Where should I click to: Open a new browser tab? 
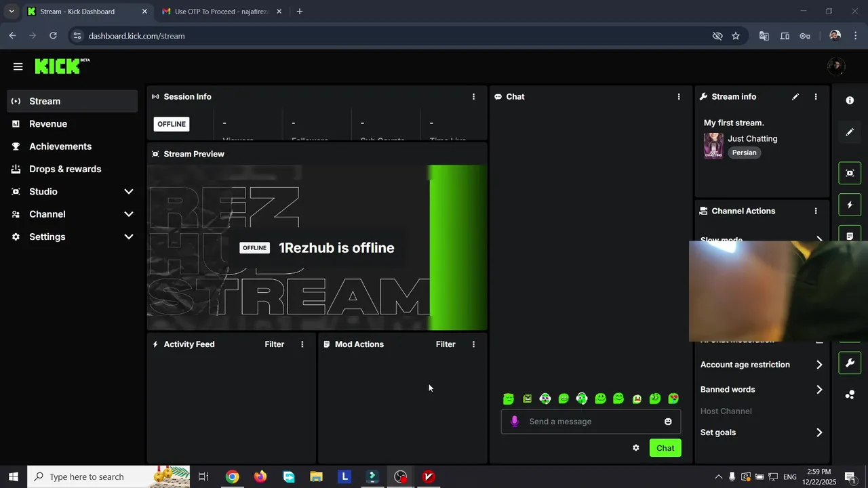point(300,12)
